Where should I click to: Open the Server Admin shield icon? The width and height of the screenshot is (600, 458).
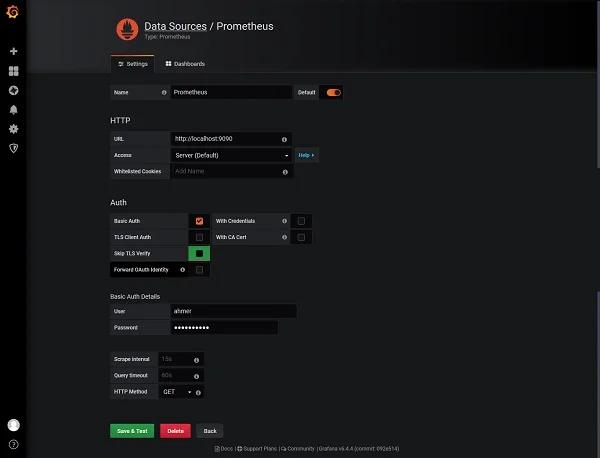click(x=13, y=148)
